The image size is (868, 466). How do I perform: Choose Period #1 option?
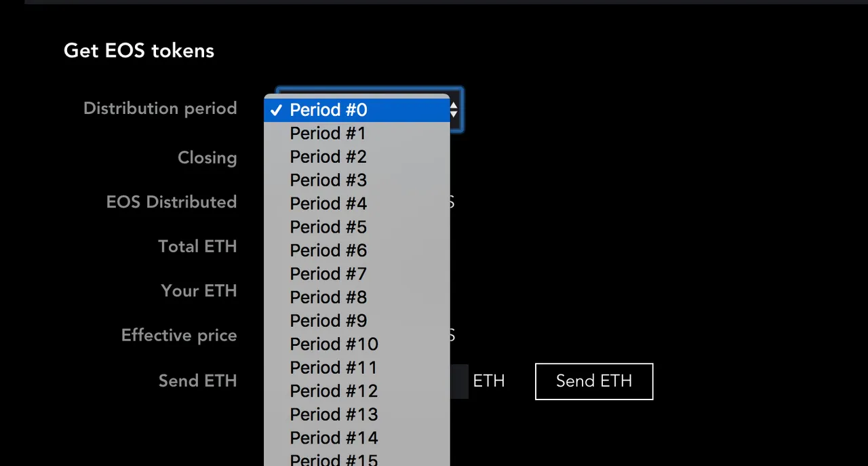[328, 134]
